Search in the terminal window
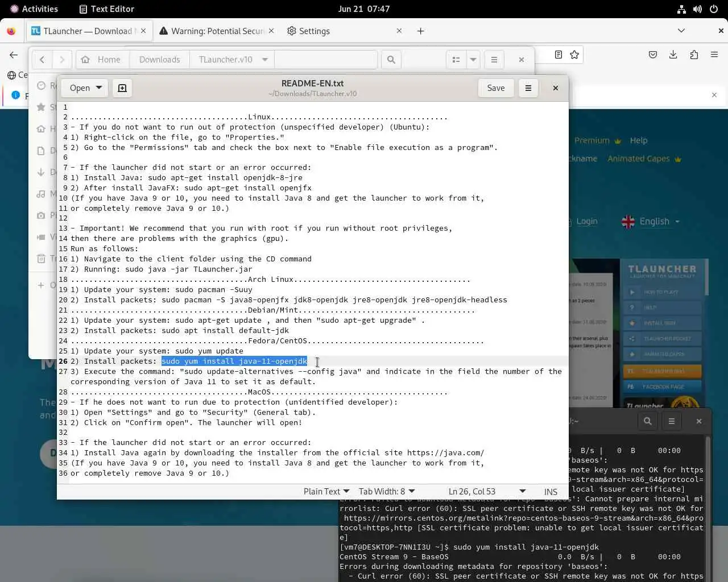The image size is (728, 582). tap(648, 421)
